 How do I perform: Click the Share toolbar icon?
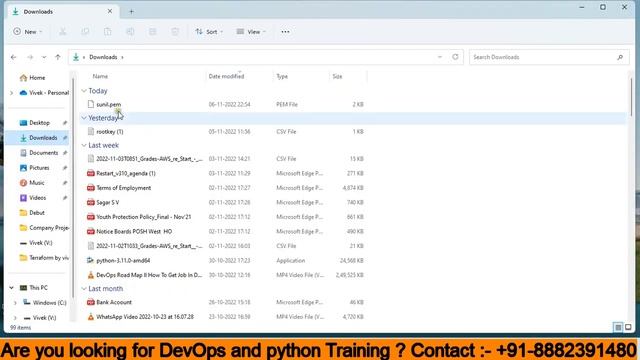coord(153,31)
